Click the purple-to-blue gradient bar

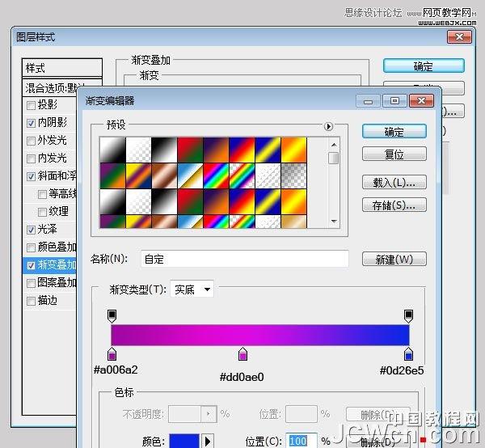pyautogui.click(x=260, y=335)
